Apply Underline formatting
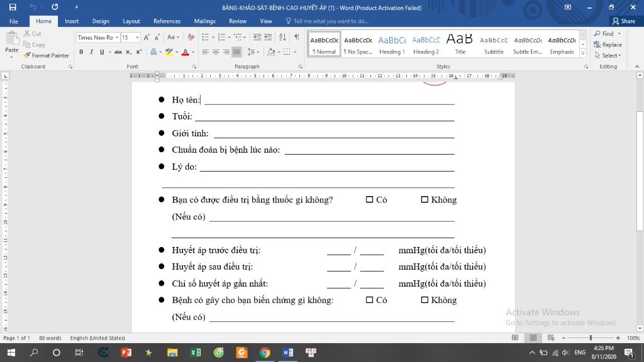644x362 pixels. [x=102, y=52]
